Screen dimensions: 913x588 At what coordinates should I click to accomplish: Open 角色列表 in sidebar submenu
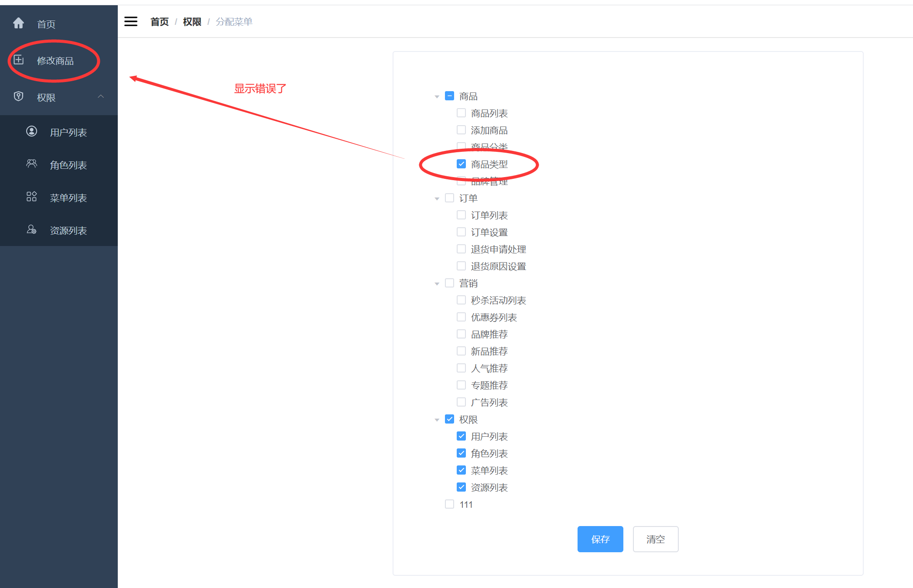pyautogui.click(x=59, y=164)
